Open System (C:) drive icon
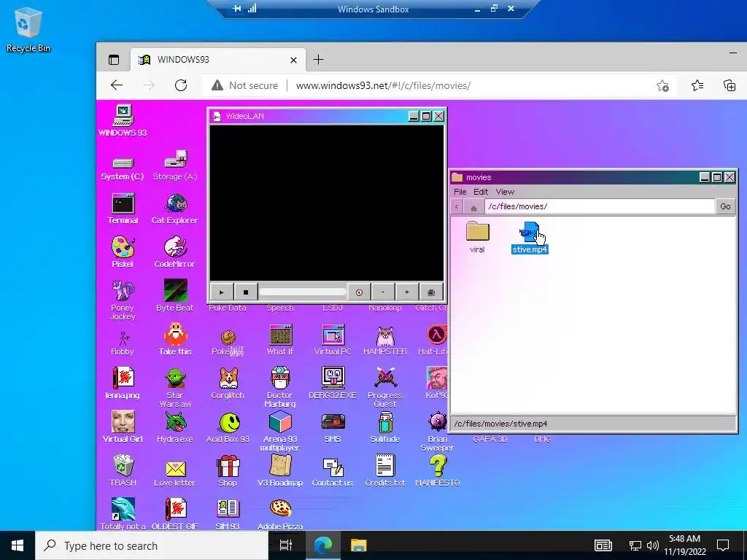This screenshot has height=560, width=747. pos(123,163)
